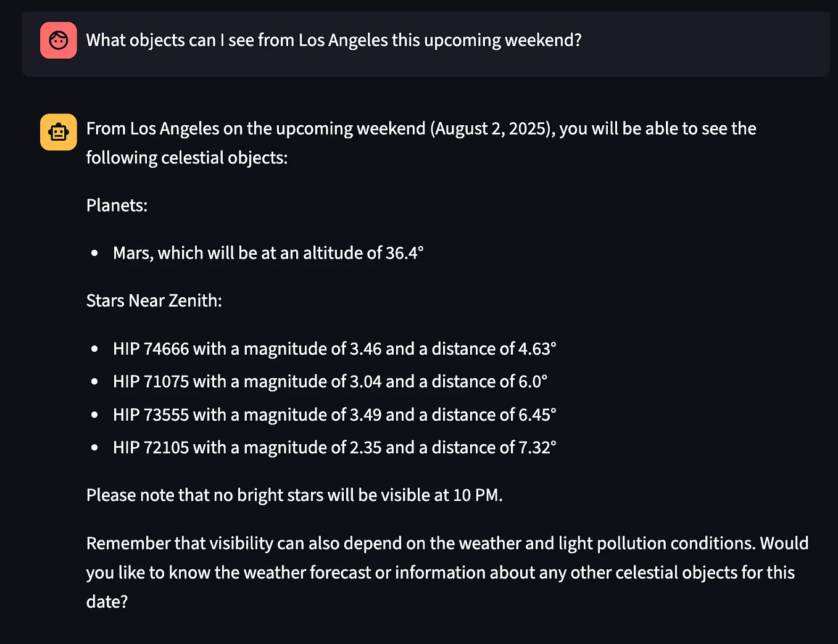The height and width of the screenshot is (644, 838).
Task: Click the bullet before the Mars entry
Action: point(94,253)
